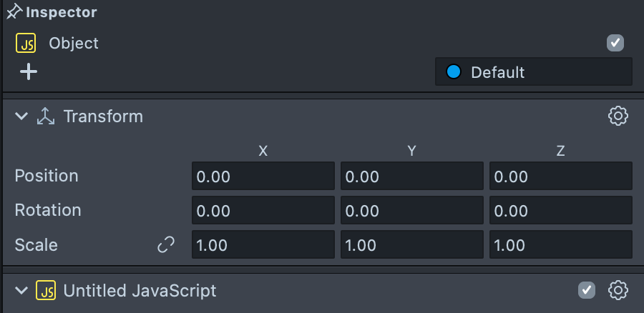The height and width of the screenshot is (313, 644).
Task: Click the Transform axes icon
Action: click(x=46, y=116)
